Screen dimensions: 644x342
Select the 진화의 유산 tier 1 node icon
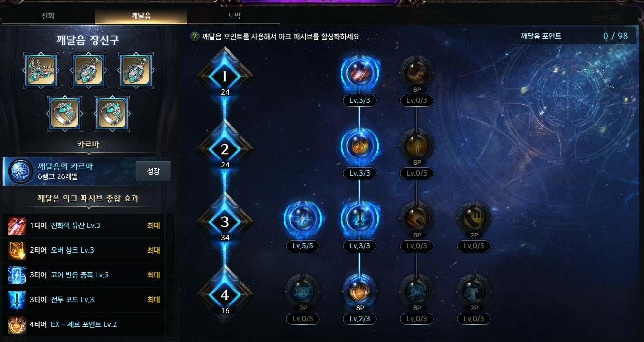[x=359, y=73]
